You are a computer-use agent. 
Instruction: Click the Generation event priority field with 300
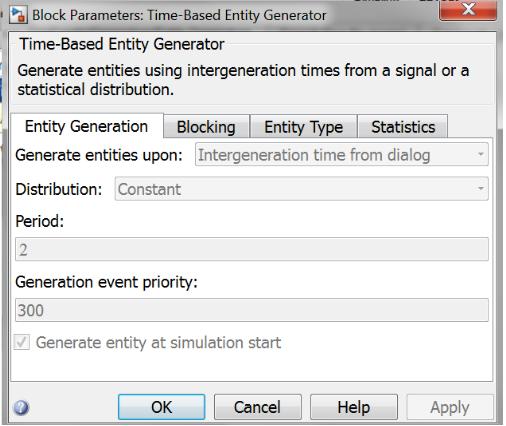pyautogui.click(x=252, y=310)
